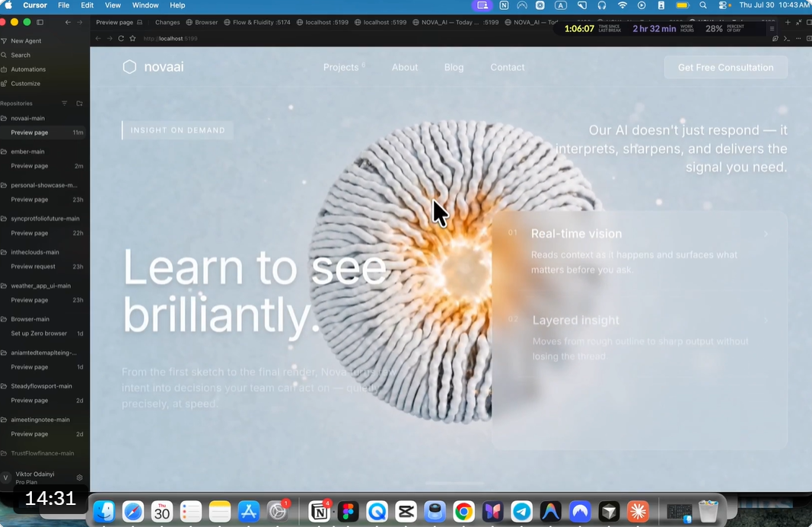Open the About nav link

pos(404,67)
